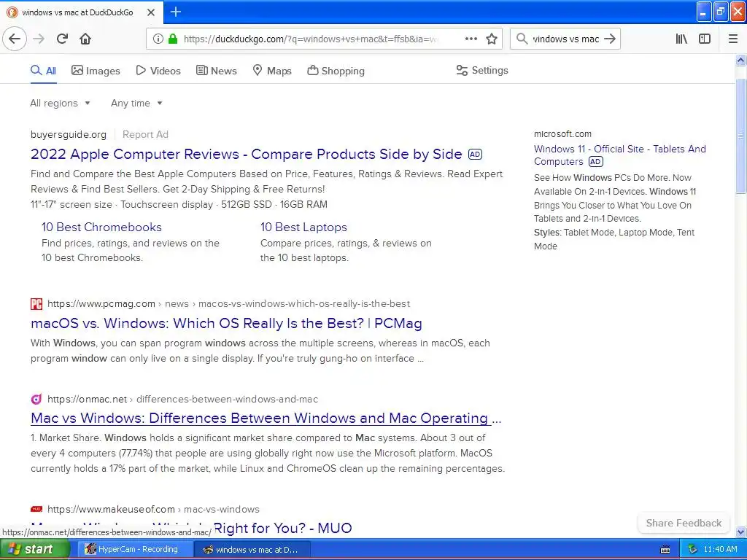Submit search with the arrow go button

point(610,39)
